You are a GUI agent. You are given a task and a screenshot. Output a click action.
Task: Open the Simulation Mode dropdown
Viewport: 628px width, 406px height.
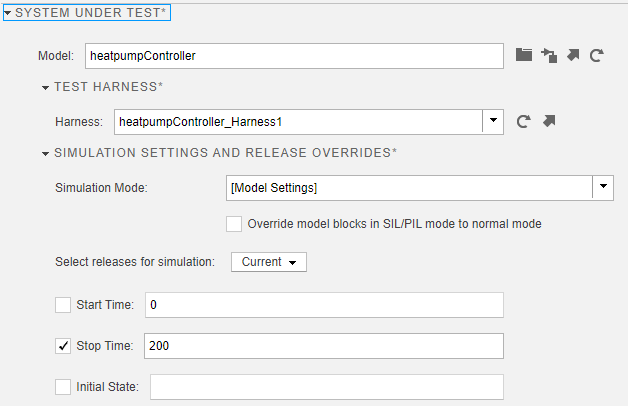point(603,188)
